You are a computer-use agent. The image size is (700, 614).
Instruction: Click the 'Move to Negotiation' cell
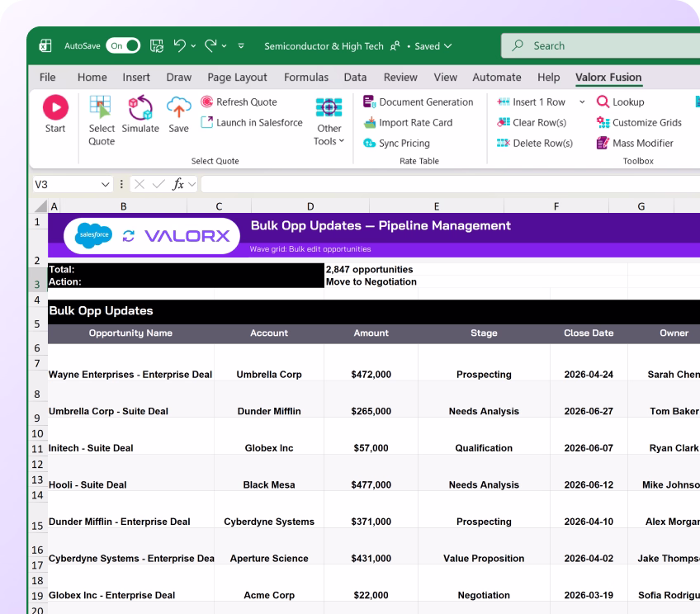(371, 281)
